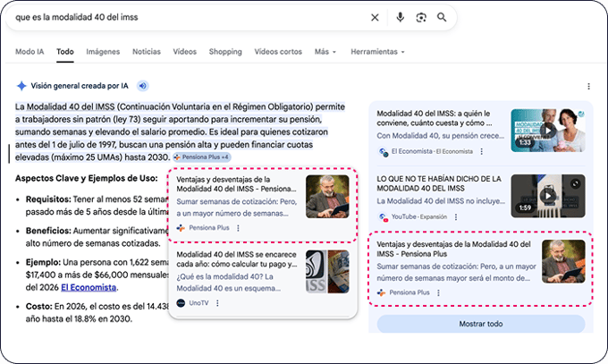The width and height of the screenshot is (608, 364).
Task: Click the 'Visión general creada por IA' heading
Action: coord(80,86)
